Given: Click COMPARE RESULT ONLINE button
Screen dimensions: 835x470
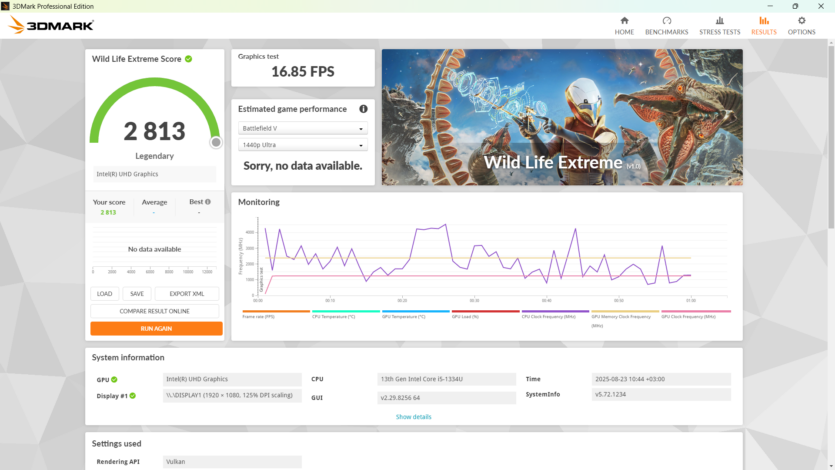Looking at the screenshot, I should coord(154,311).
